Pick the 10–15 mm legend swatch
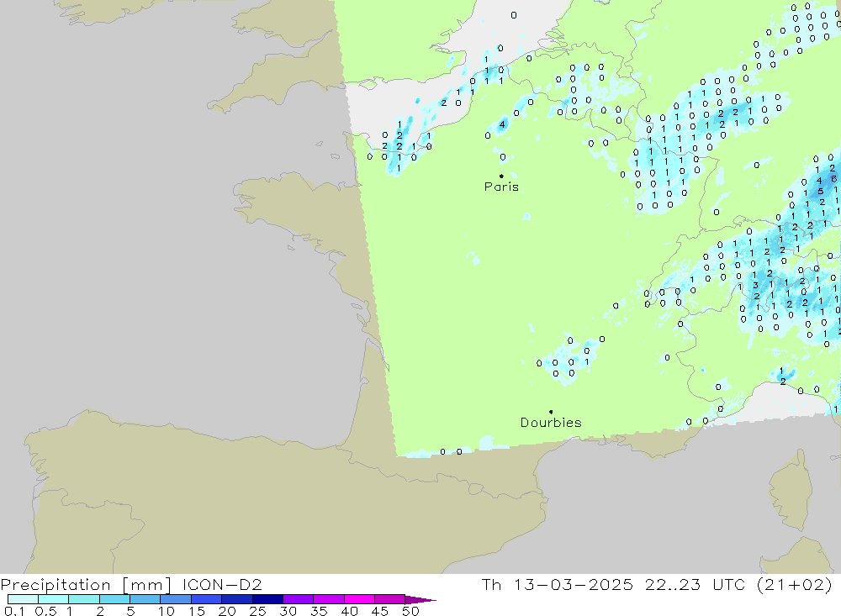Viewport: 841px width, 616px height. 176,599
